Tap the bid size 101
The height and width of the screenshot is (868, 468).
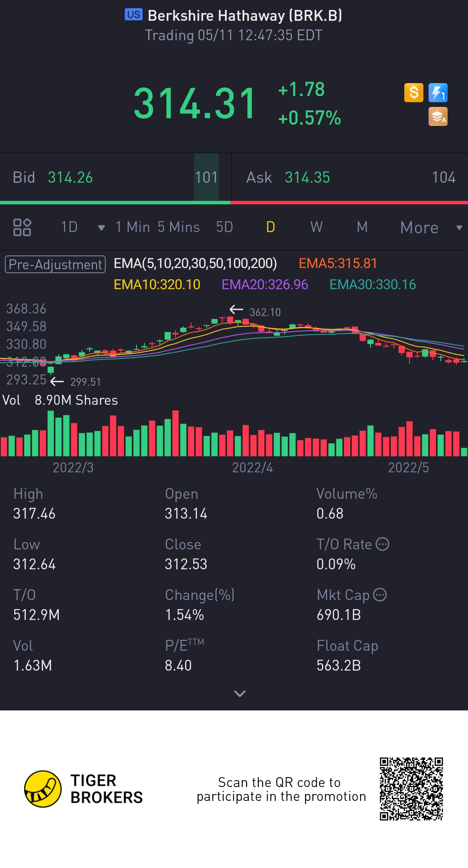pyautogui.click(x=206, y=177)
